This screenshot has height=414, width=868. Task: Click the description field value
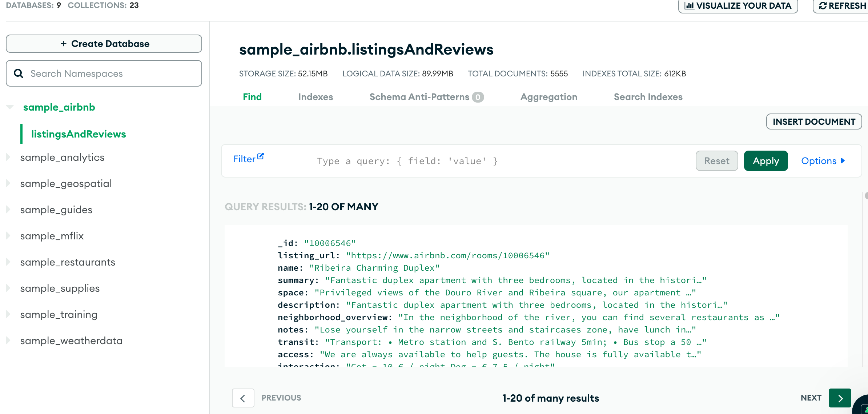click(537, 305)
